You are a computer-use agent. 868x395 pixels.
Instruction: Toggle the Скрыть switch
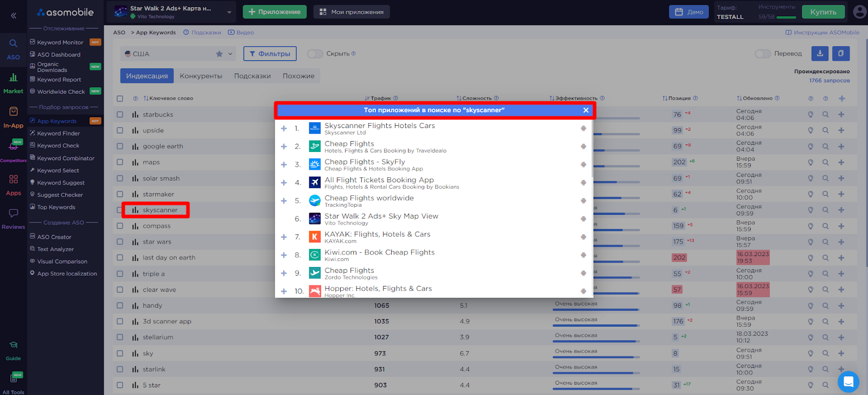[x=315, y=54]
